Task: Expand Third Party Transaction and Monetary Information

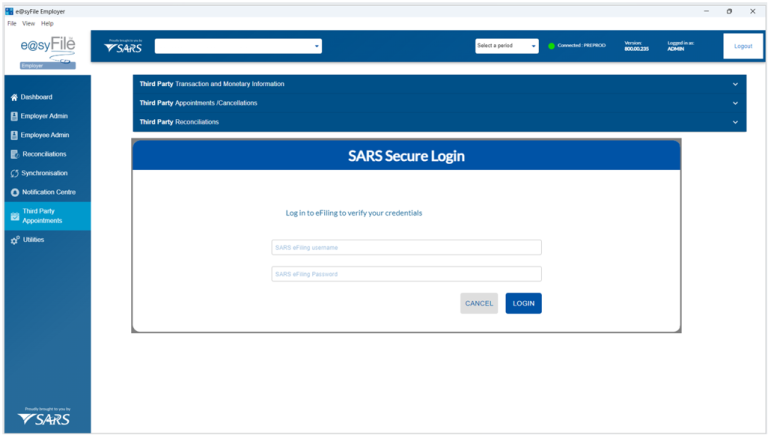Action: (x=439, y=84)
